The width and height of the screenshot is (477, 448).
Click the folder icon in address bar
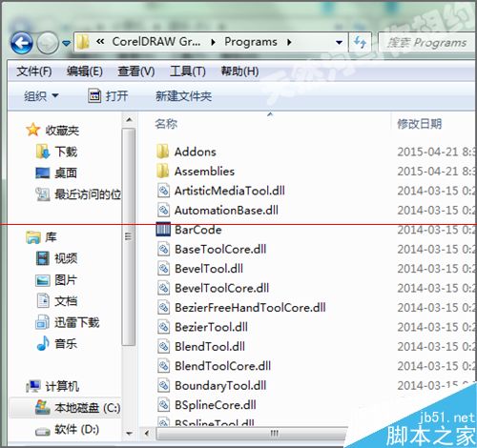point(83,42)
